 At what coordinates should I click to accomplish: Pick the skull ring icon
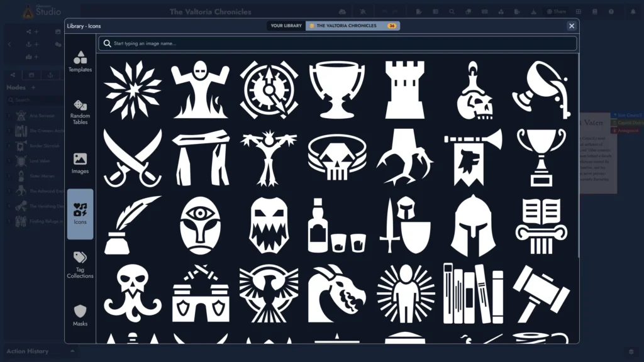[337, 158]
